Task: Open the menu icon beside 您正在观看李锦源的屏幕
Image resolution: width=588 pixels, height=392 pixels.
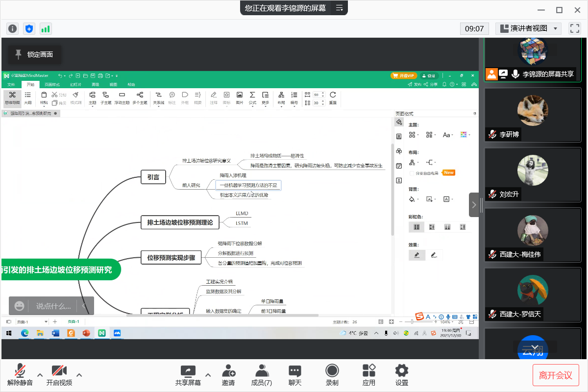Action: point(339,8)
